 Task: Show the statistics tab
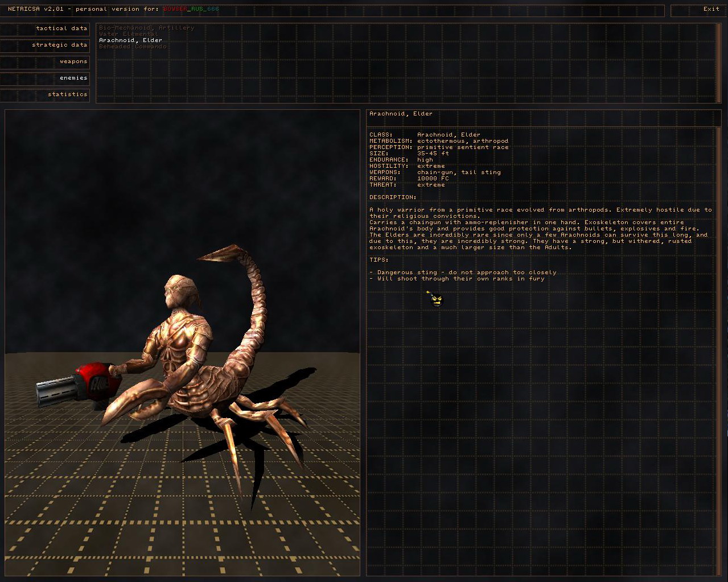pyautogui.click(x=46, y=94)
